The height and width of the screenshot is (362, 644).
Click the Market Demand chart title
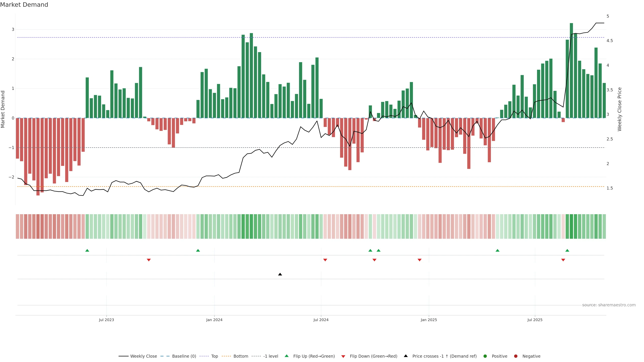click(24, 5)
